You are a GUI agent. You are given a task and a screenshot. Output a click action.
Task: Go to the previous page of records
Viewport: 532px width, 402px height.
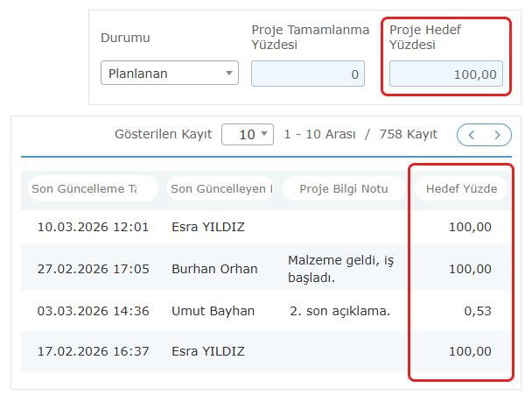coord(472,135)
